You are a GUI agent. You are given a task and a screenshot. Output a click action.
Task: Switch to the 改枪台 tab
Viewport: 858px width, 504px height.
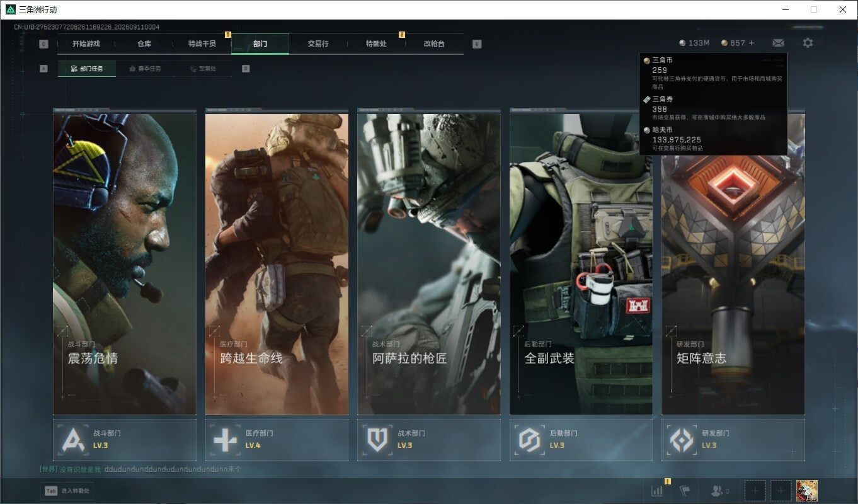(434, 44)
